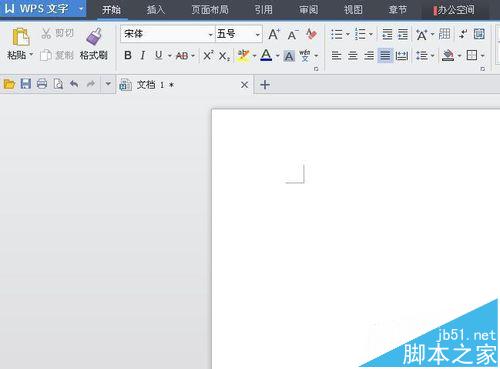Expand the highlight color arrow

(255, 56)
